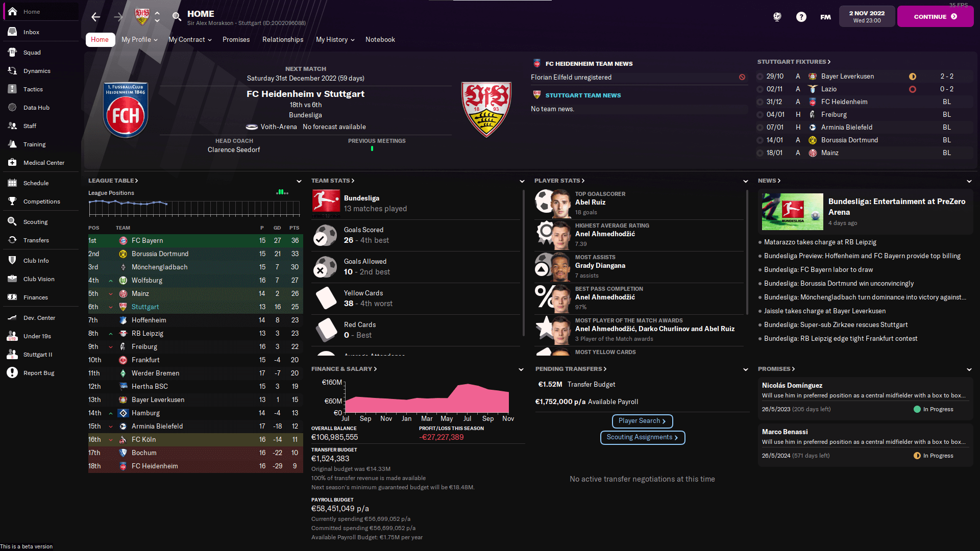
Task: Open Club Info shield icon
Action: pyautogui.click(x=13, y=261)
